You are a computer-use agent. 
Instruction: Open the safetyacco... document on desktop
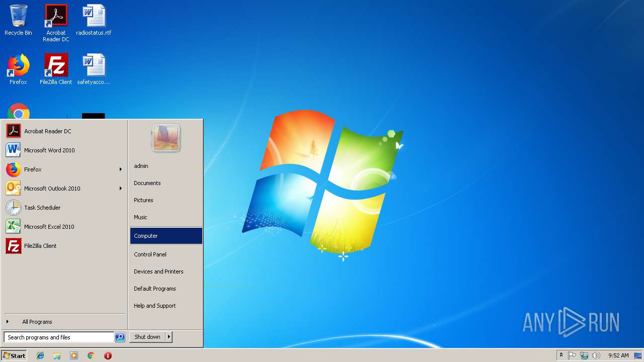click(x=94, y=69)
